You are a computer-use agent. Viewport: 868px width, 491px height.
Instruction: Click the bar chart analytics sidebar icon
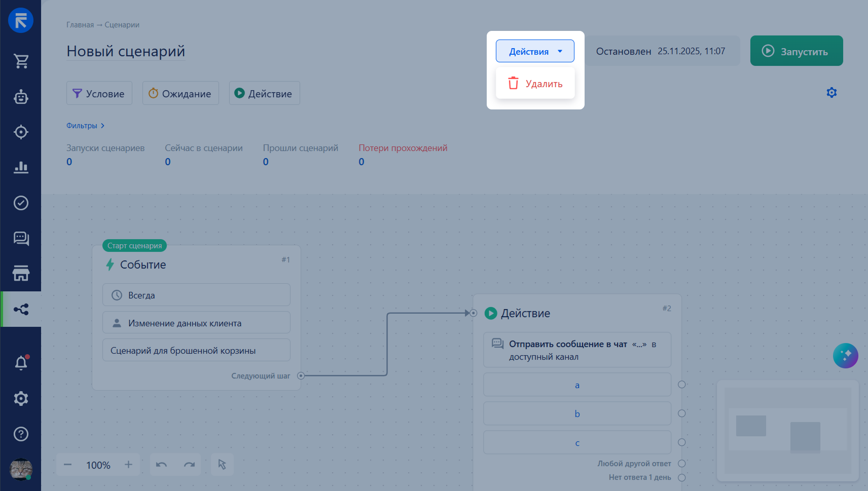point(21,167)
